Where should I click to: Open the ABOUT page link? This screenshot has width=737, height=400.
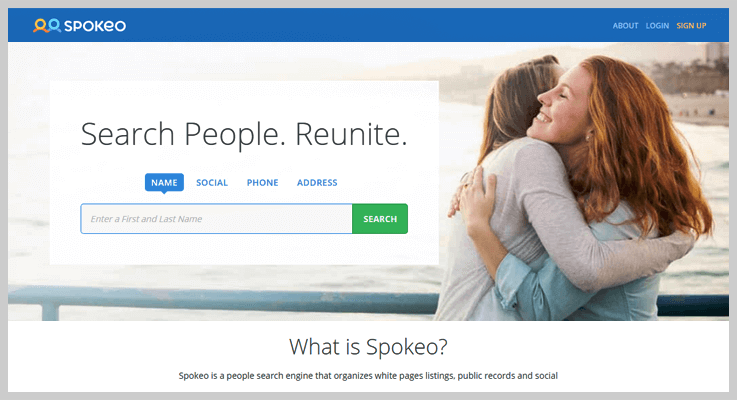pyautogui.click(x=625, y=26)
